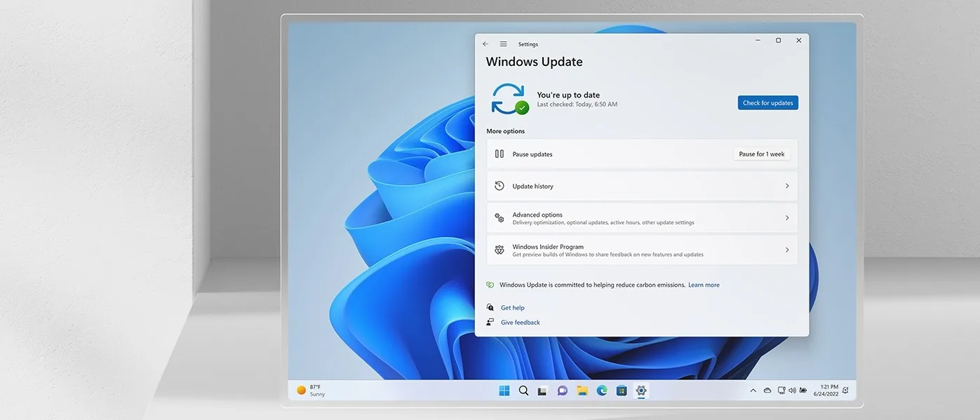This screenshot has width=980, height=420.
Task: Show hidden icons in system tray
Action: coord(753,391)
